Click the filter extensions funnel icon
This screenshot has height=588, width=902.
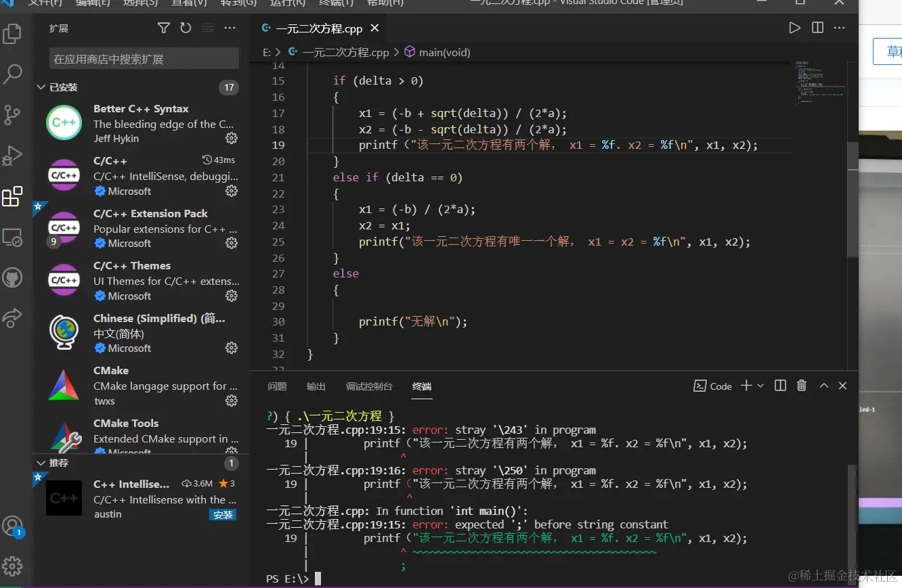pos(164,28)
